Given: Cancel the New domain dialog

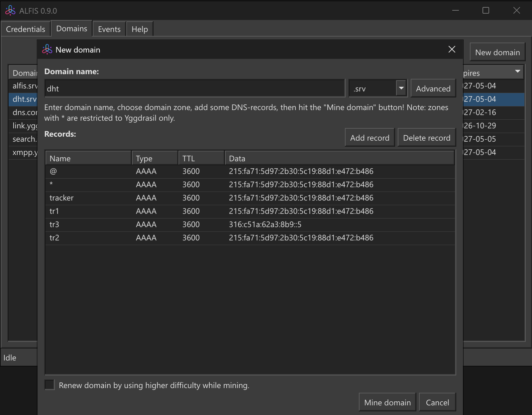Looking at the screenshot, I should [x=437, y=402].
